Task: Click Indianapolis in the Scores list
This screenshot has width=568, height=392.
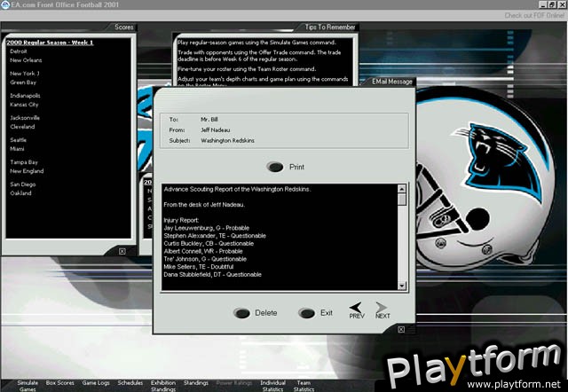Action: (25, 96)
